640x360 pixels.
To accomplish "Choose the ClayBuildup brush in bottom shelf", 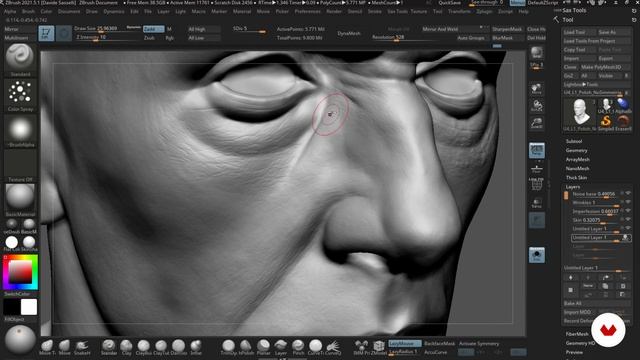I will [x=143, y=347].
